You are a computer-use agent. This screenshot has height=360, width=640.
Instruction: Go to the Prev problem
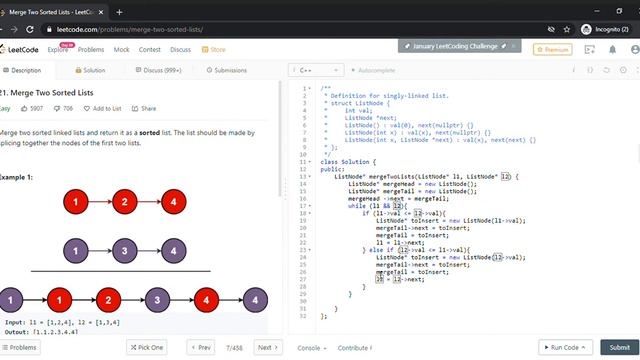[201, 347]
